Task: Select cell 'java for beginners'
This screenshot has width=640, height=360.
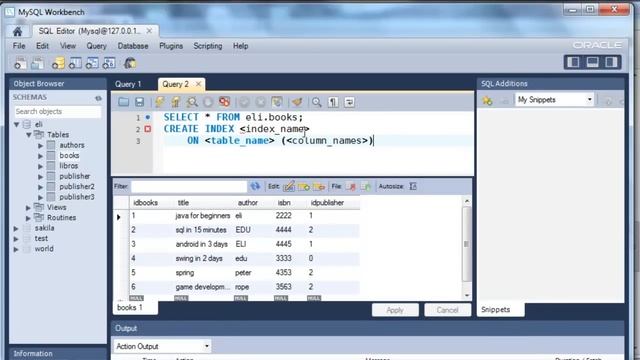Action: pyautogui.click(x=202, y=216)
